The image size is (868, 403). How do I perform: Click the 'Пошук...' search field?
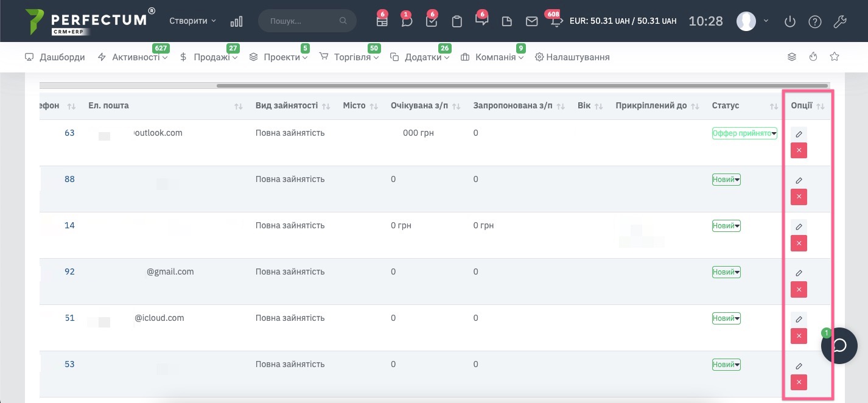coord(303,21)
